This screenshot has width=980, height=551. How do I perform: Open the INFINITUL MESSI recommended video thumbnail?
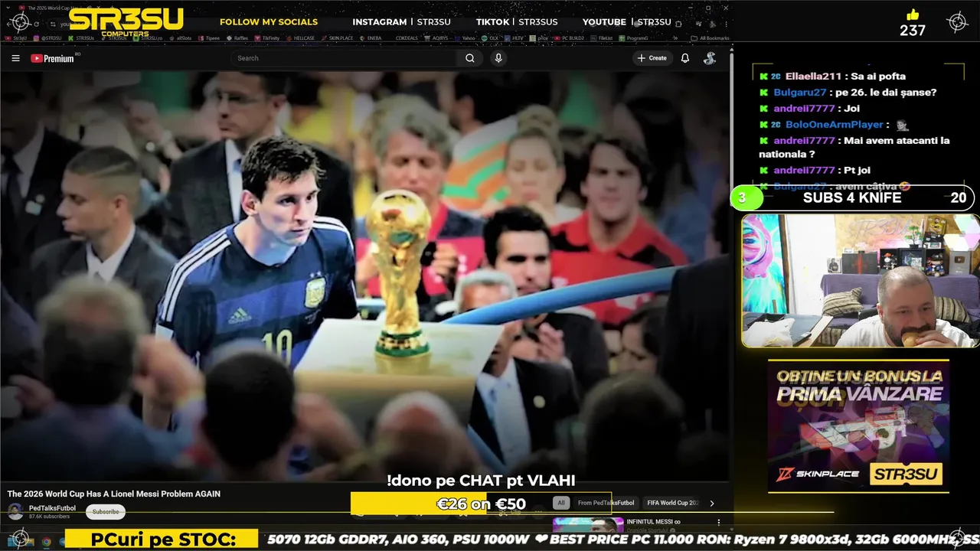[x=586, y=524]
